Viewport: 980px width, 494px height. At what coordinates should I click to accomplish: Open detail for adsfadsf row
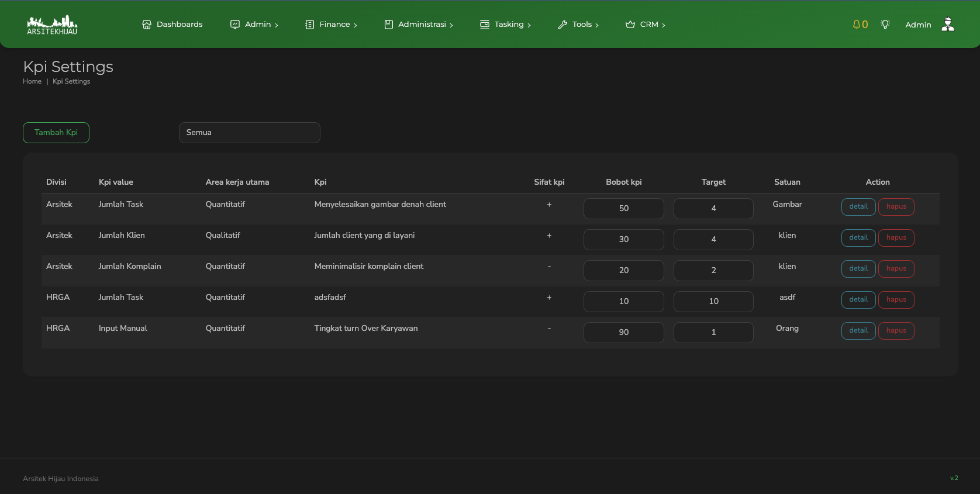tap(858, 300)
